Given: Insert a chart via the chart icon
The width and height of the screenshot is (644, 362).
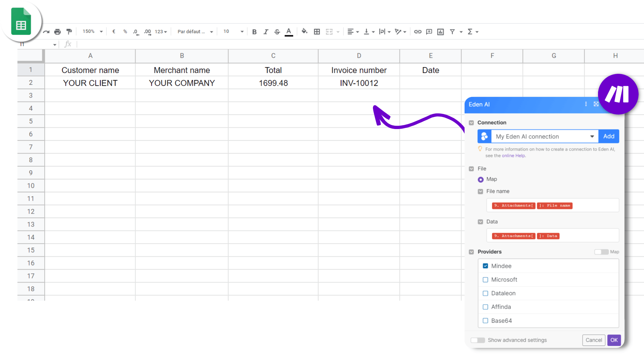Looking at the screenshot, I should pyautogui.click(x=440, y=32).
